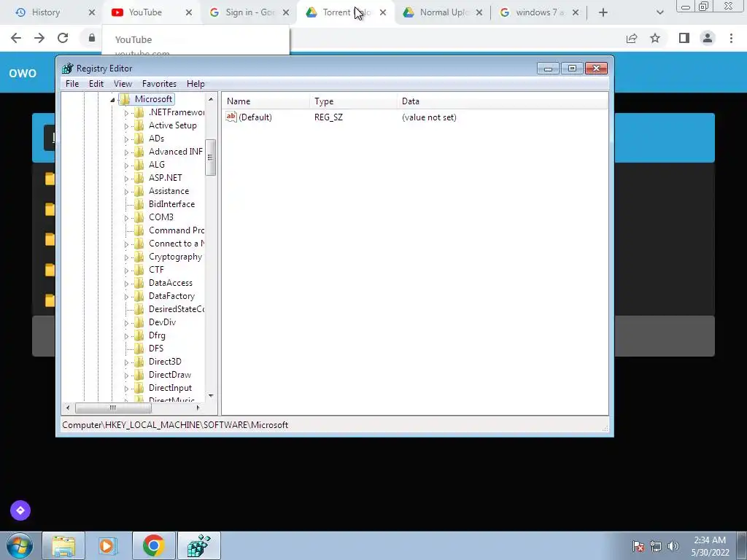
Task: Expand the ADs key
Action: pos(126,139)
